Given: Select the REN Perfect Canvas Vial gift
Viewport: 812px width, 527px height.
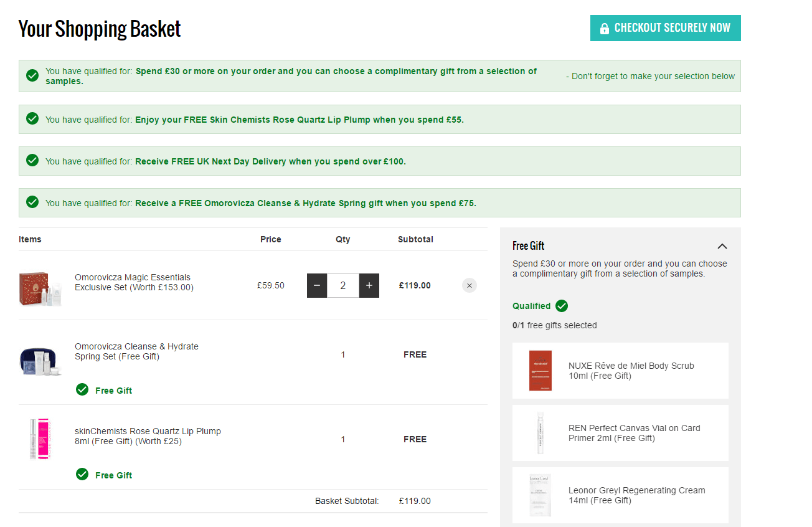Looking at the screenshot, I should pyautogui.click(x=620, y=433).
